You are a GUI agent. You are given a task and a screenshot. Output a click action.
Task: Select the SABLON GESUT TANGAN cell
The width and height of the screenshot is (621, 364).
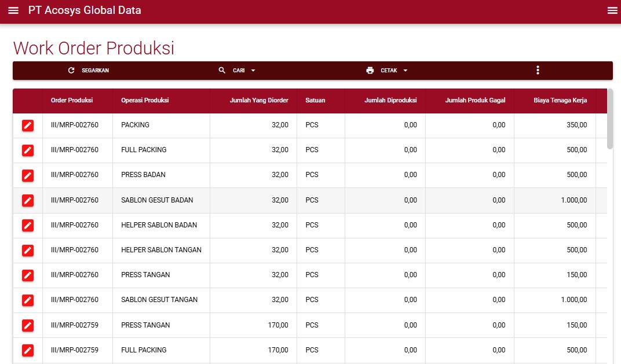coord(159,300)
